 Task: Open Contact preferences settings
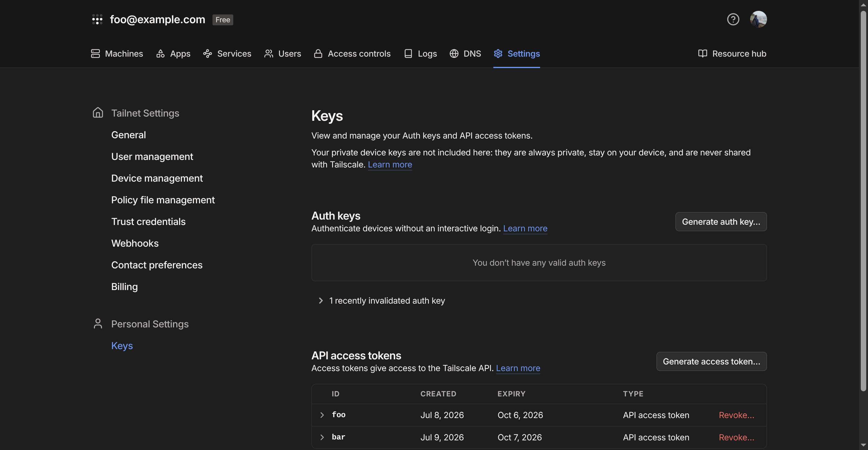click(x=157, y=265)
